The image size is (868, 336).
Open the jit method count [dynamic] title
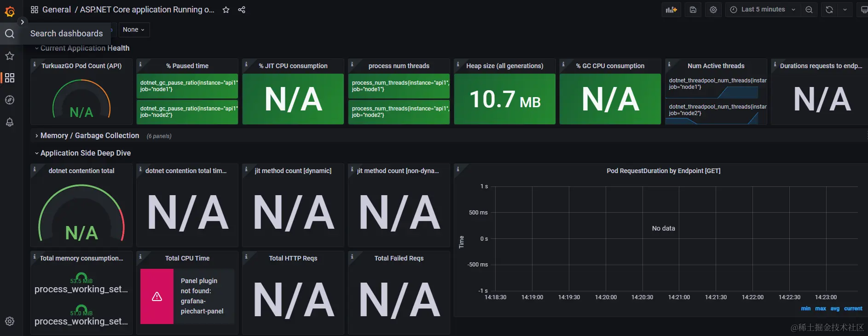[x=293, y=171]
